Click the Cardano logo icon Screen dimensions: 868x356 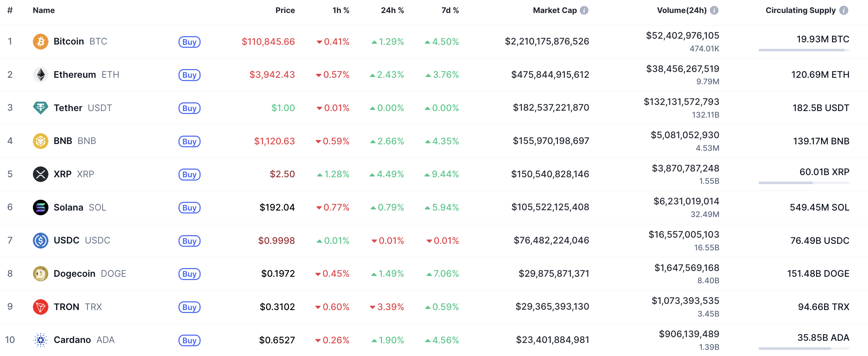click(x=40, y=340)
